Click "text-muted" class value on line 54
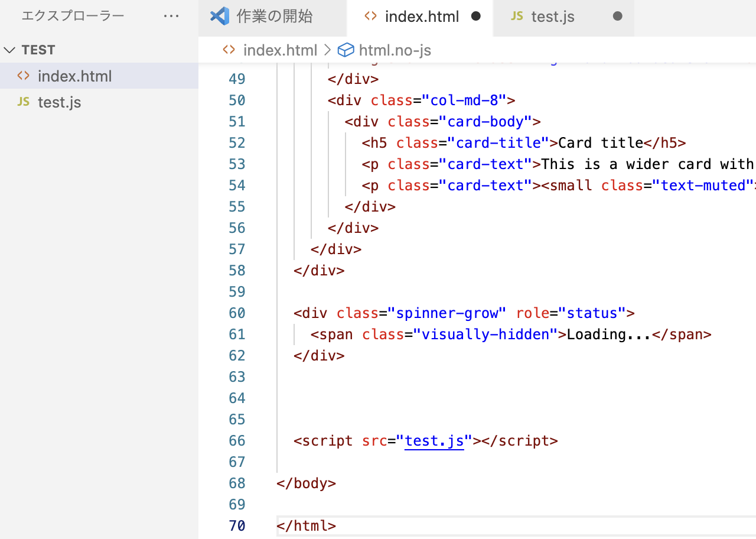 click(703, 186)
